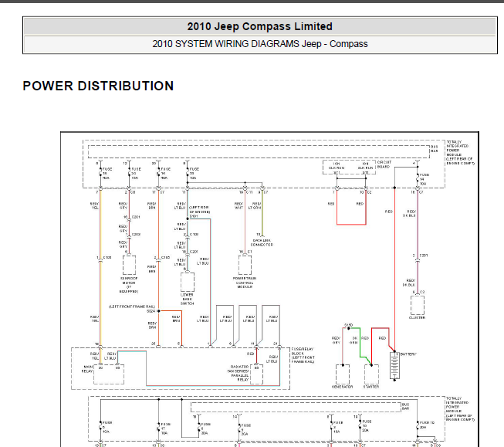504x447 pixels.
Task: Click the bottom-row 15A fuse symbol
Action: click(x=331, y=427)
